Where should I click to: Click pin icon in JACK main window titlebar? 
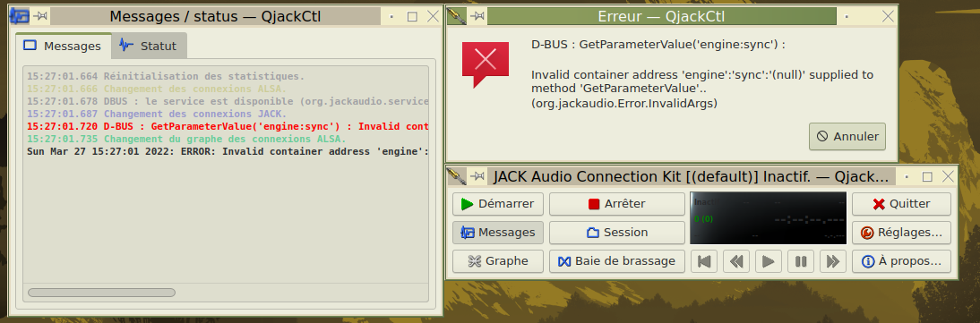pos(478,176)
